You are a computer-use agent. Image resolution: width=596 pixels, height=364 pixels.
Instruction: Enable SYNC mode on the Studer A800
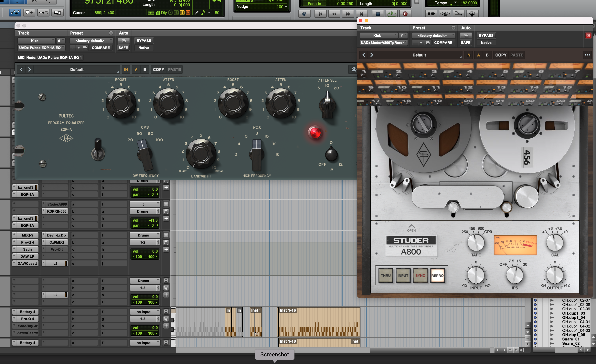420,276
